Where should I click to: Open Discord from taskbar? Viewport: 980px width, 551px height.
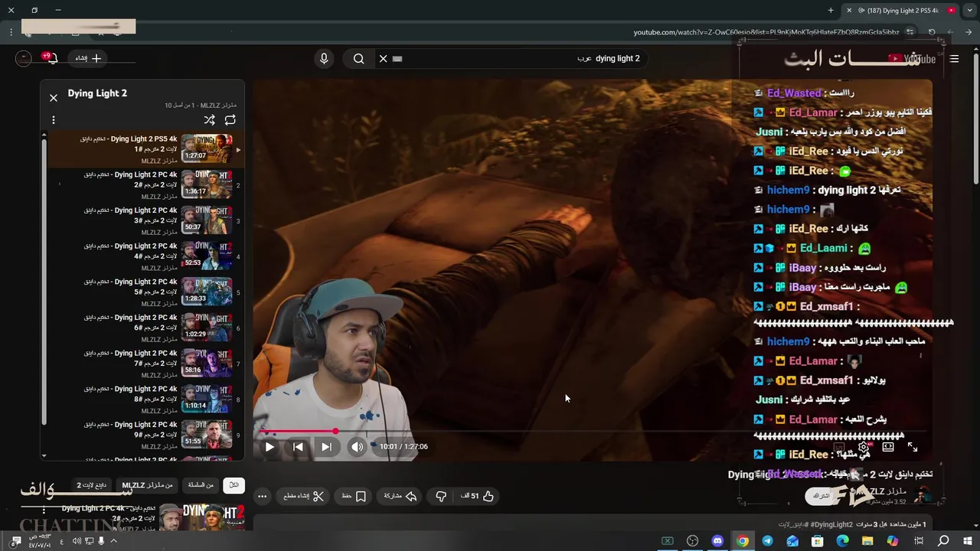point(717,541)
